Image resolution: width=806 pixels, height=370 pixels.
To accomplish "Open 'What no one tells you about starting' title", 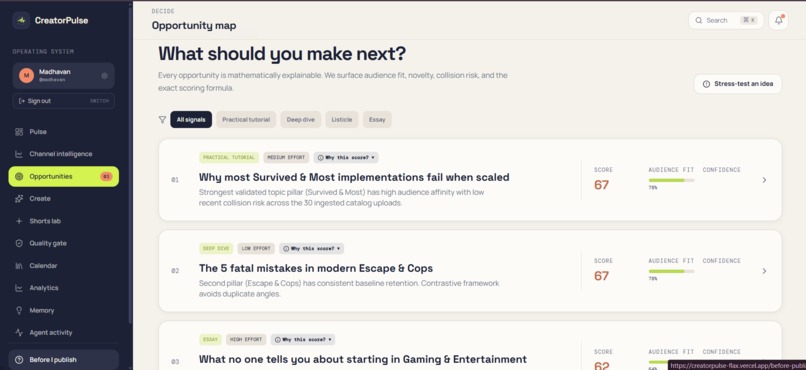I will click(x=362, y=359).
